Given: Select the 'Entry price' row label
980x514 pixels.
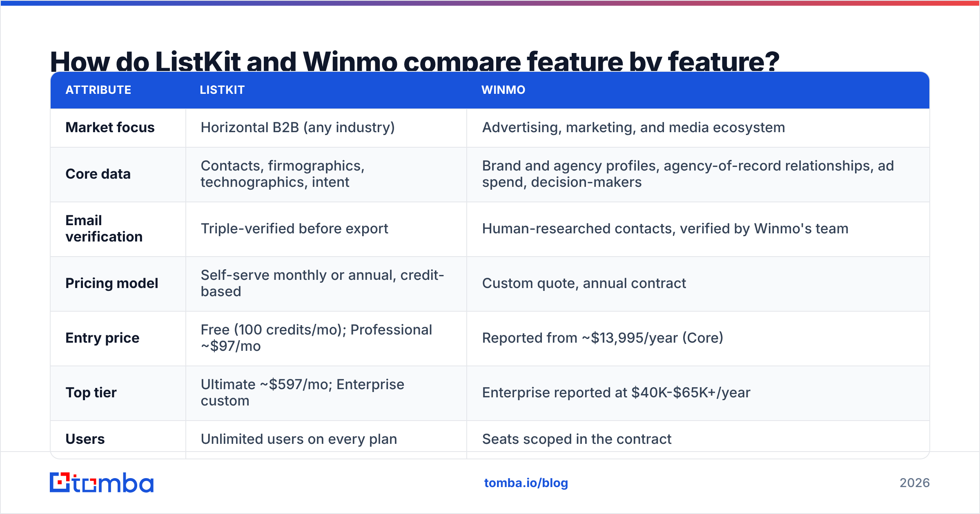Looking at the screenshot, I should 102,338.
